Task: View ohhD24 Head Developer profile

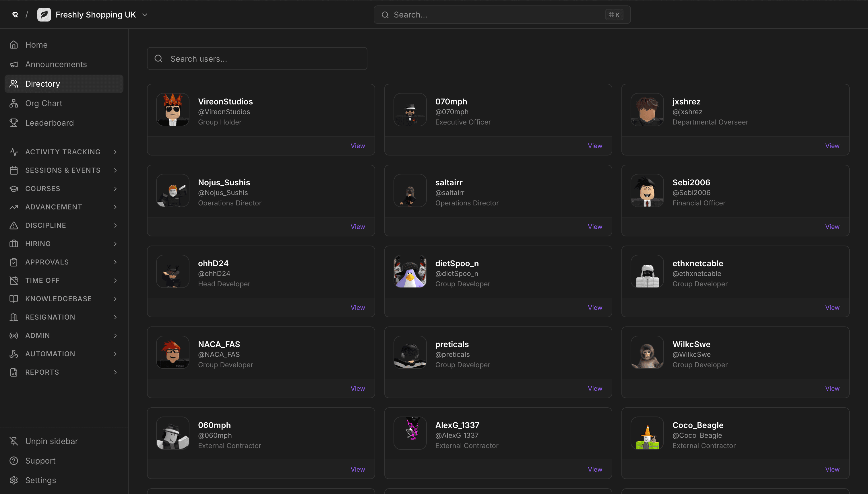Action: tap(358, 308)
